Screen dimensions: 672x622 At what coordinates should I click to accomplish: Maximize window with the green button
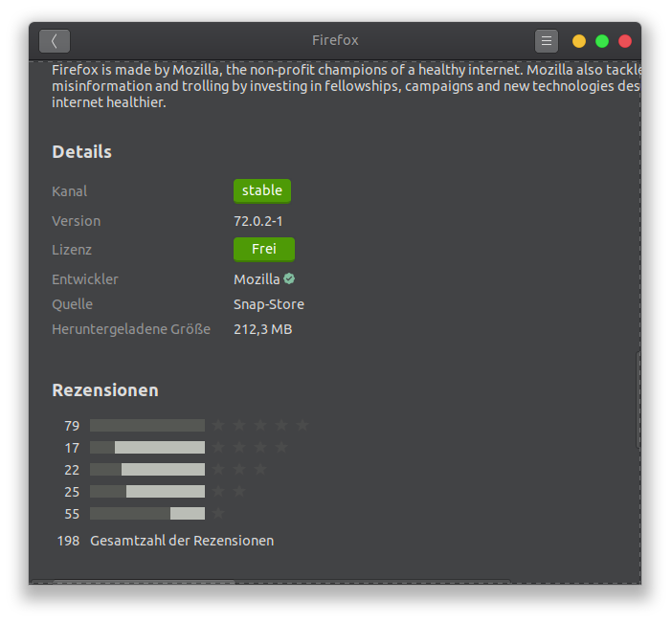click(x=602, y=41)
